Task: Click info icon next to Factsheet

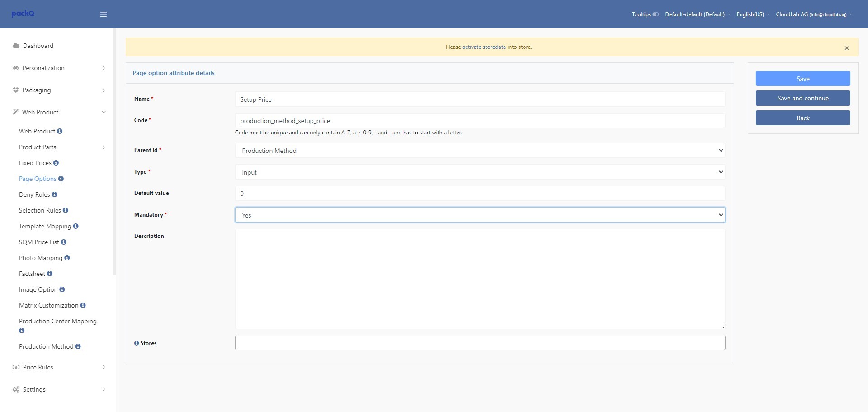Action: click(50, 274)
